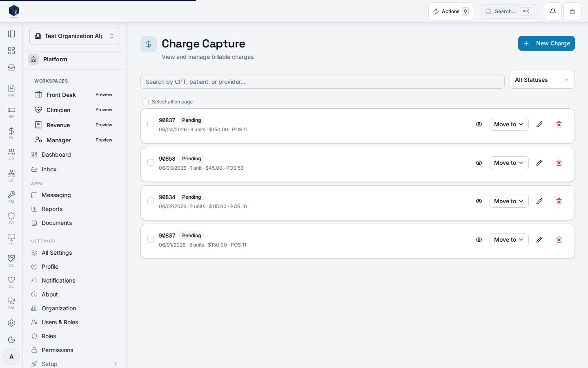Go to Inbox in sidebar
Screen dimensions: 588x368
point(75,169)
